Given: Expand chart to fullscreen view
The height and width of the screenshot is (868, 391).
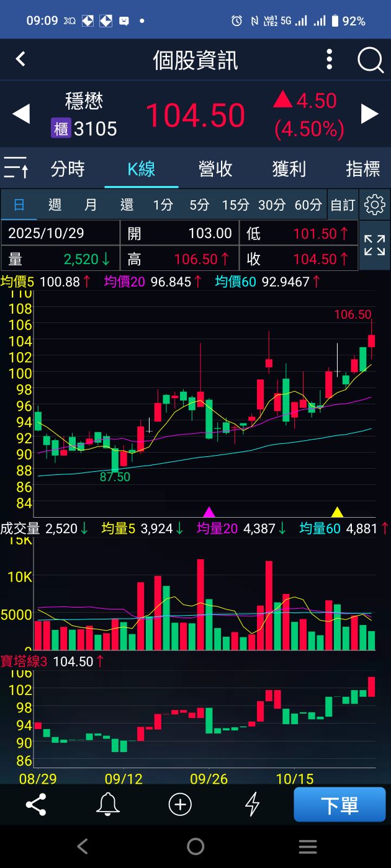Looking at the screenshot, I should tap(375, 246).
